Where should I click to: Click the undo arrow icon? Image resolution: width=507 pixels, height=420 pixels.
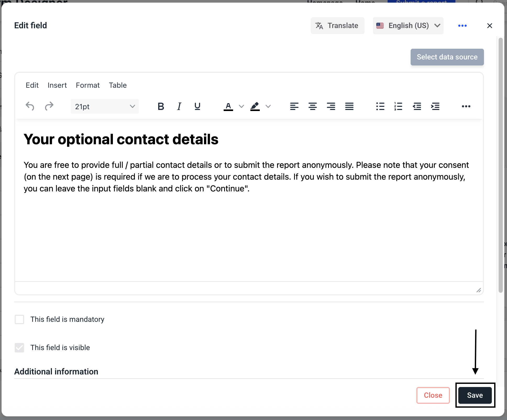pyautogui.click(x=30, y=106)
